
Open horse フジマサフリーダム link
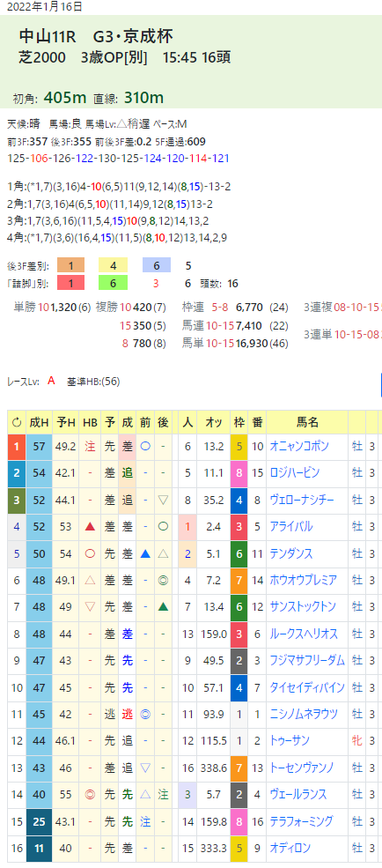307,660
